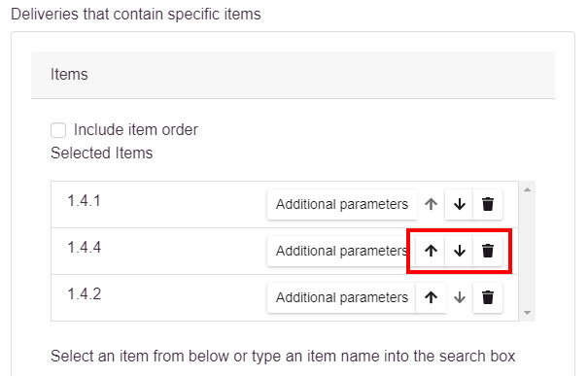588x376 pixels.
Task: Enable the Include item order checkbox
Action: click(x=58, y=130)
